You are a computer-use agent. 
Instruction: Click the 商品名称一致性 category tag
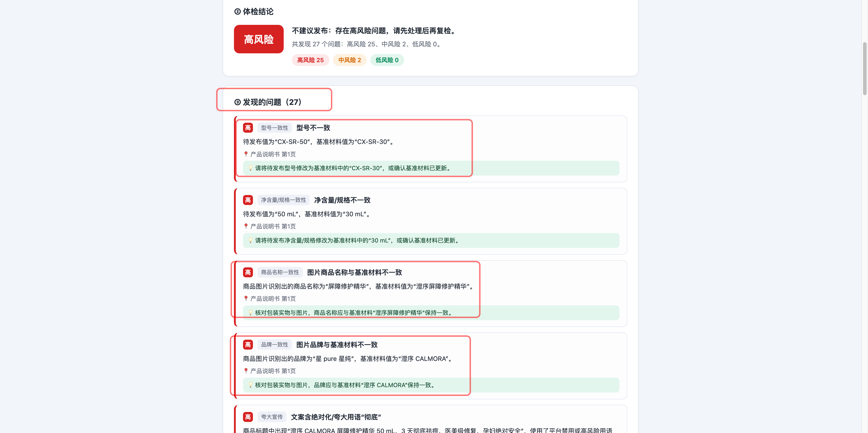280,272
